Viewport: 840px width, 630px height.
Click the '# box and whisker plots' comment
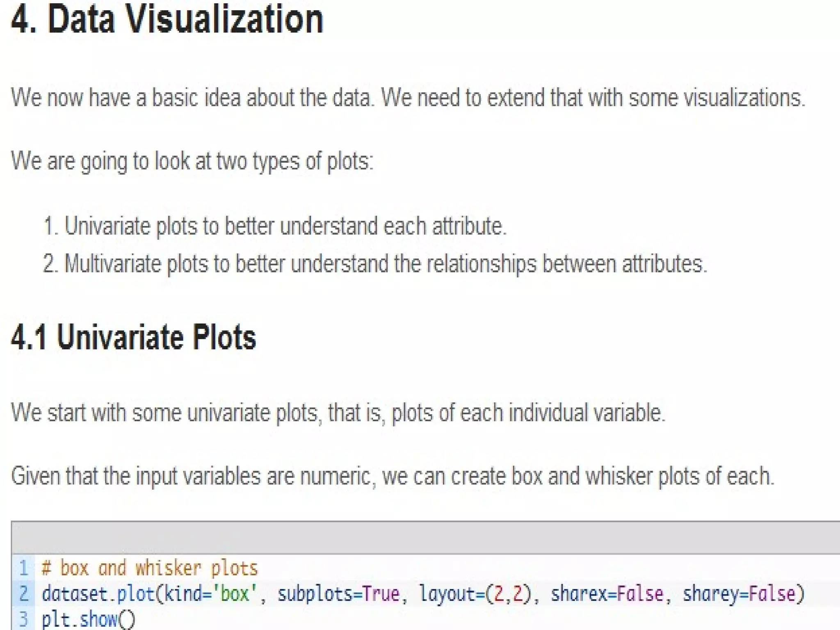pyautogui.click(x=149, y=568)
